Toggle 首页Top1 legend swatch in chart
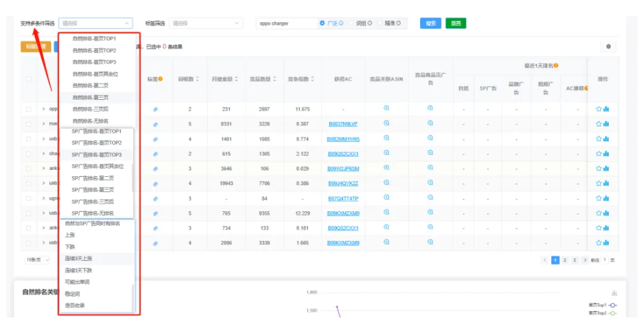Screen dimensions: 644x334 [x=612, y=305]
